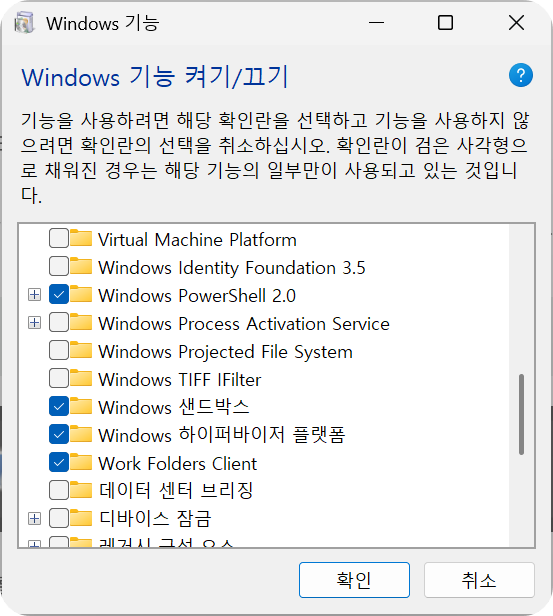553x616 pixels.
Task: Enable the Virtual Machine Platform checkbox
Action: (x=59, y=238)
